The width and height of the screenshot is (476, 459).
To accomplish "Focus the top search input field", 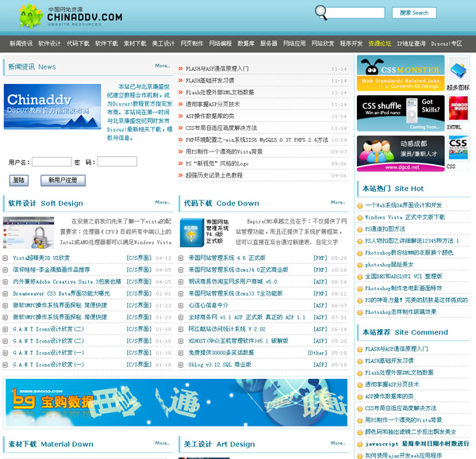I will (355, 13).
